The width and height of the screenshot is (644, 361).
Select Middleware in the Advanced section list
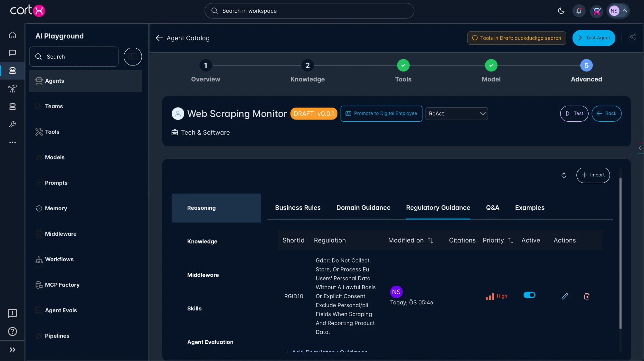(216, 275)
